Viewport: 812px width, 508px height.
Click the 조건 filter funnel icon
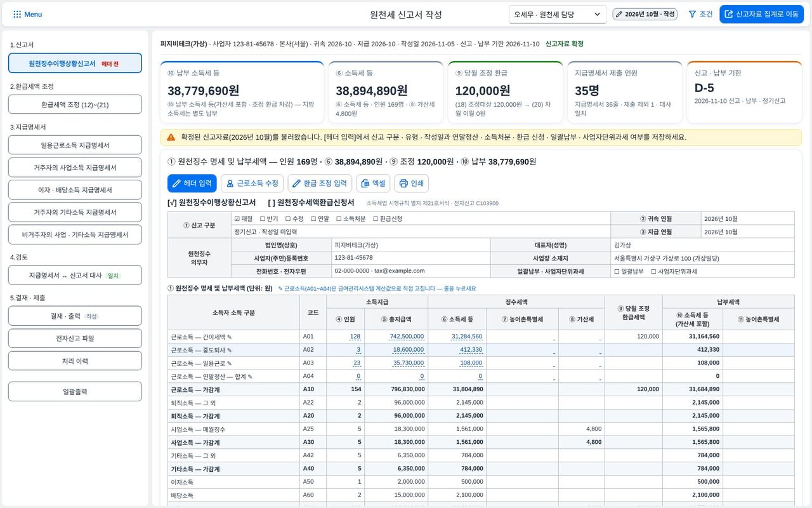[692, 14]
